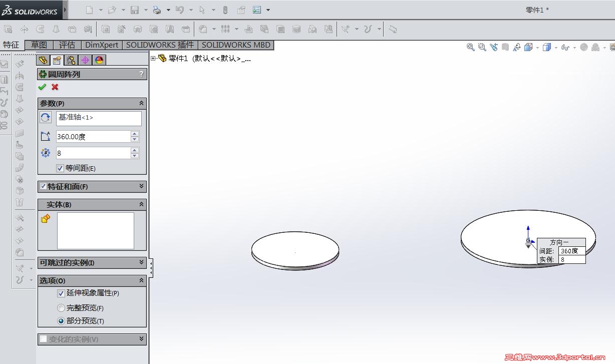Open ConfigurationManager tab icon
This screenshot has height=364, width=615.
tap(71, 60)
